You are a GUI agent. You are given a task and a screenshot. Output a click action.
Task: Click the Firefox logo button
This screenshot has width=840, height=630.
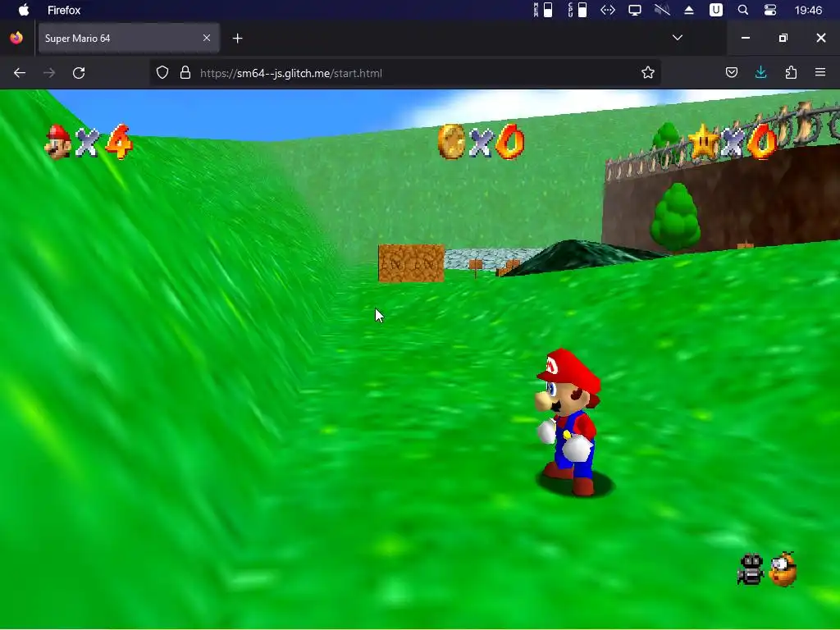(x=16, y=38)
